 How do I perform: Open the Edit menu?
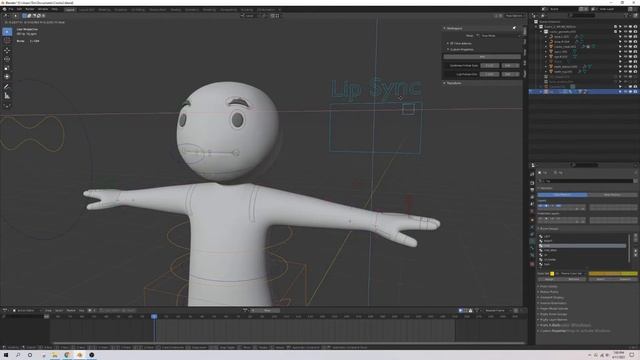tap(19, 9)
